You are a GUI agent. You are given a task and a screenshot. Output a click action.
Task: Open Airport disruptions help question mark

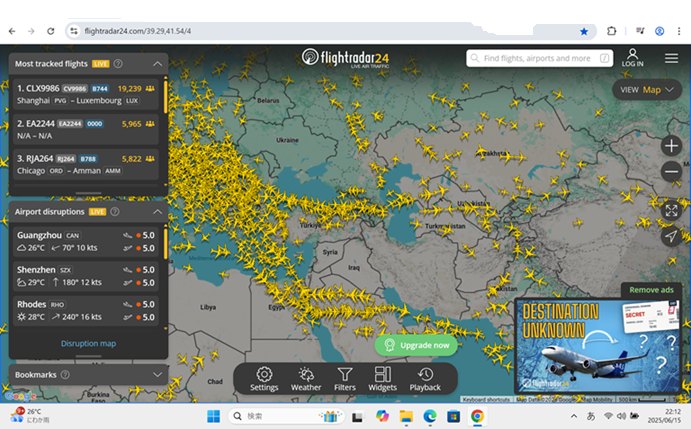click(x=115, y=212)
